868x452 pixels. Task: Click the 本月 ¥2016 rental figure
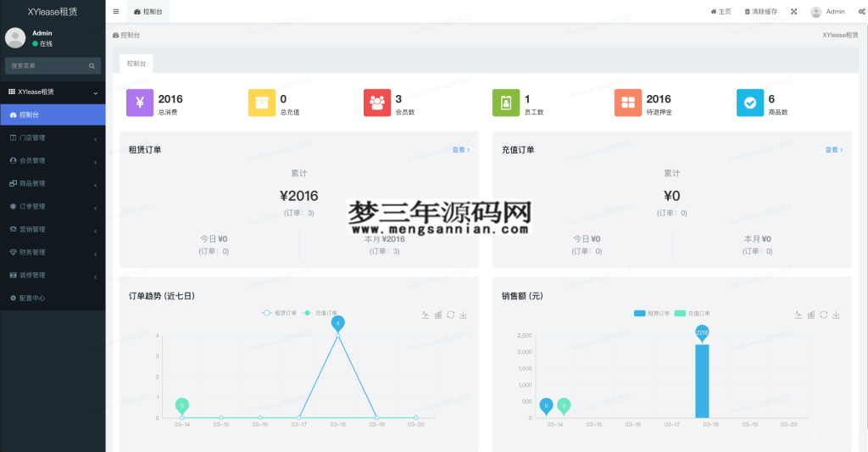click(x=384, y=239)
